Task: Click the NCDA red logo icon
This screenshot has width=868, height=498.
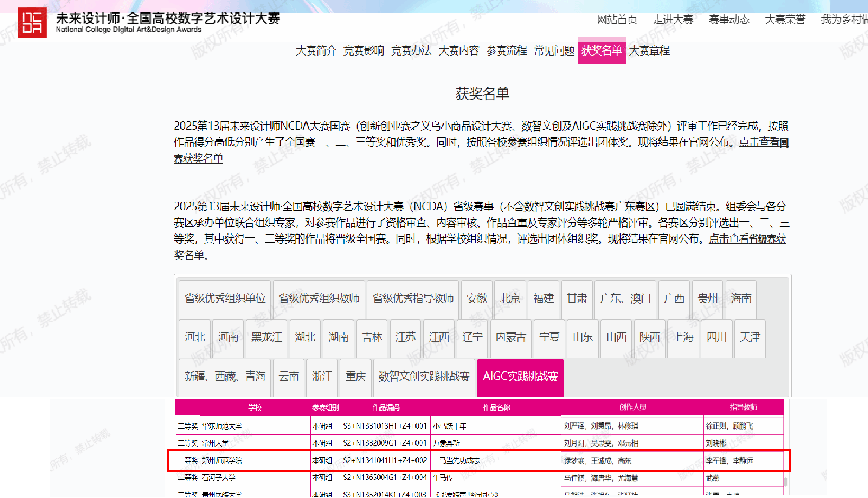Action: pos(32,23)
